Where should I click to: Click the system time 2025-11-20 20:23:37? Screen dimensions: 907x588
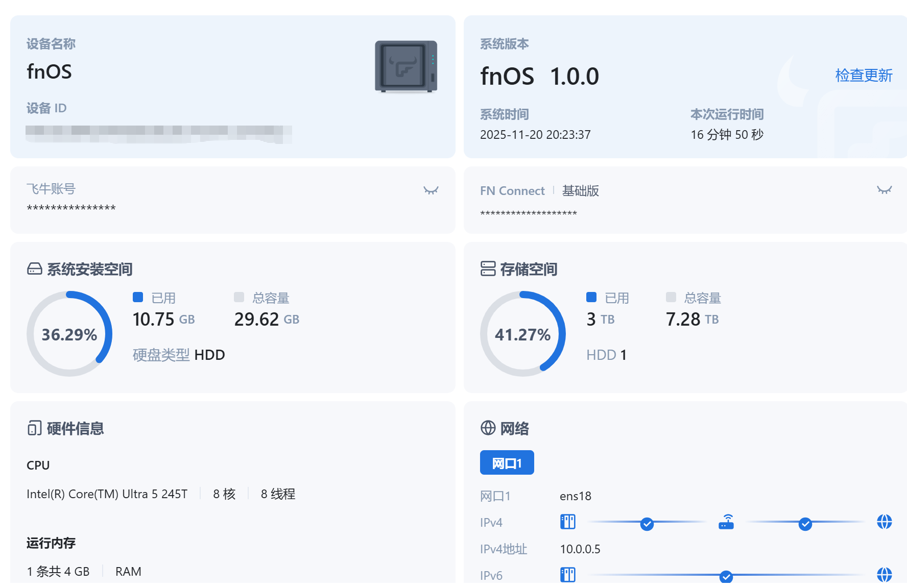(535, 135)
